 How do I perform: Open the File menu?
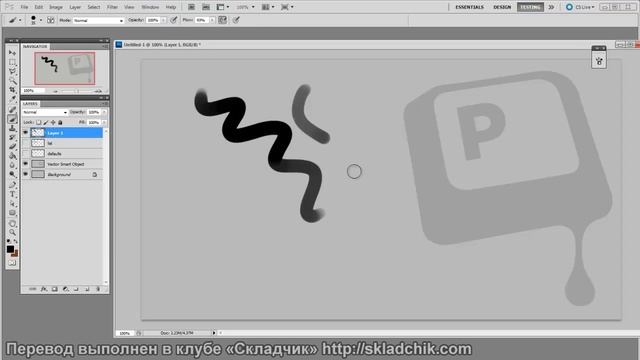(24, 7)
